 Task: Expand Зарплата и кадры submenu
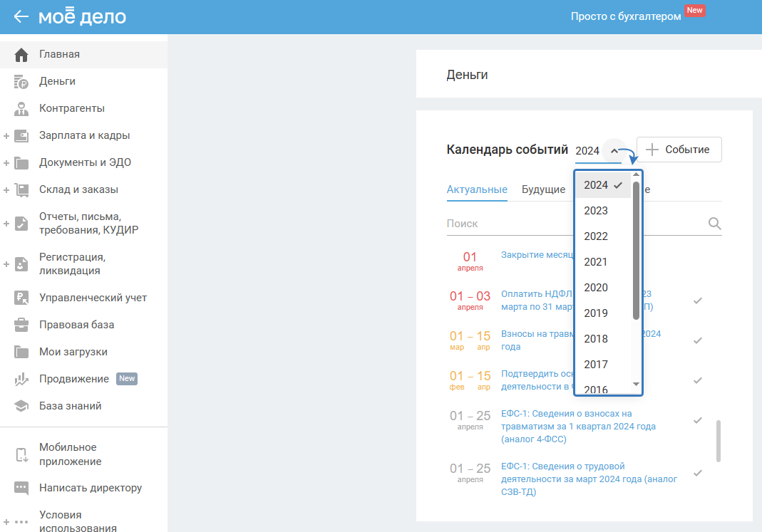tap(6, 137)
